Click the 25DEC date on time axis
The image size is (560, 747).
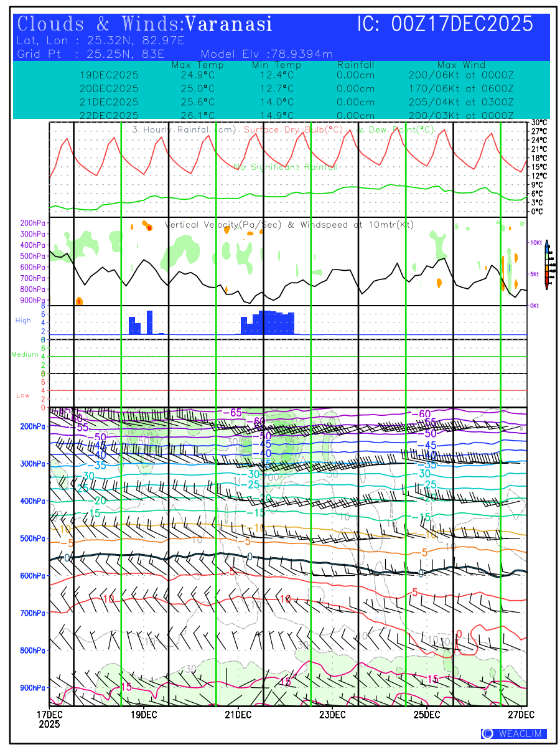(427, 714)
